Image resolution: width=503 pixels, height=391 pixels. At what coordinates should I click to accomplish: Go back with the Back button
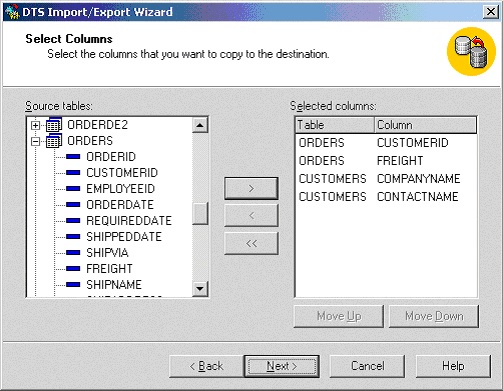206,366
